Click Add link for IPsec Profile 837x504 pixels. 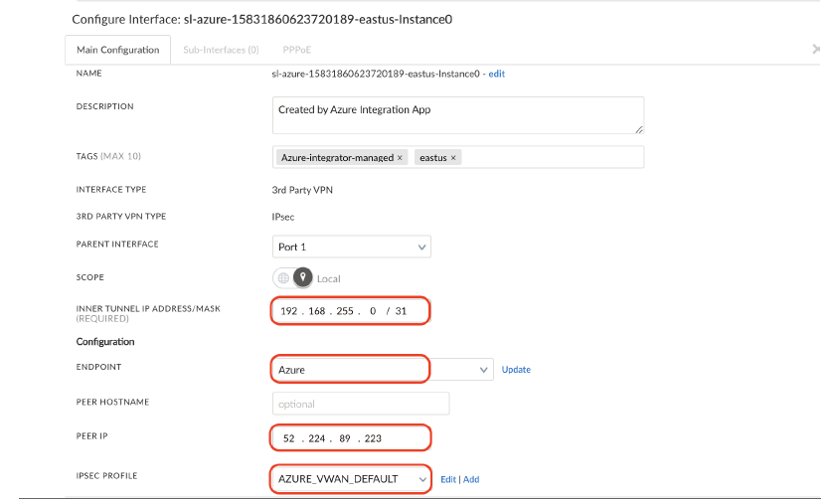pyautogui.click(x=471, y=479)
